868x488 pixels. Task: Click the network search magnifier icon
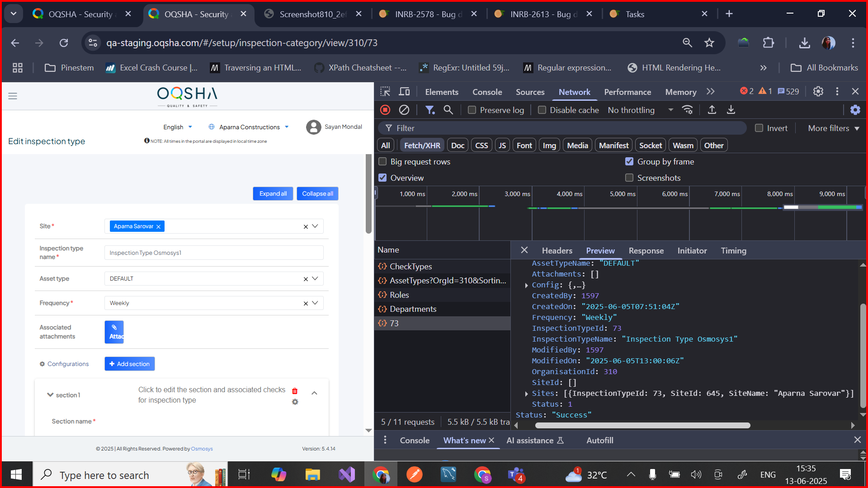click(x=448, y=110)
